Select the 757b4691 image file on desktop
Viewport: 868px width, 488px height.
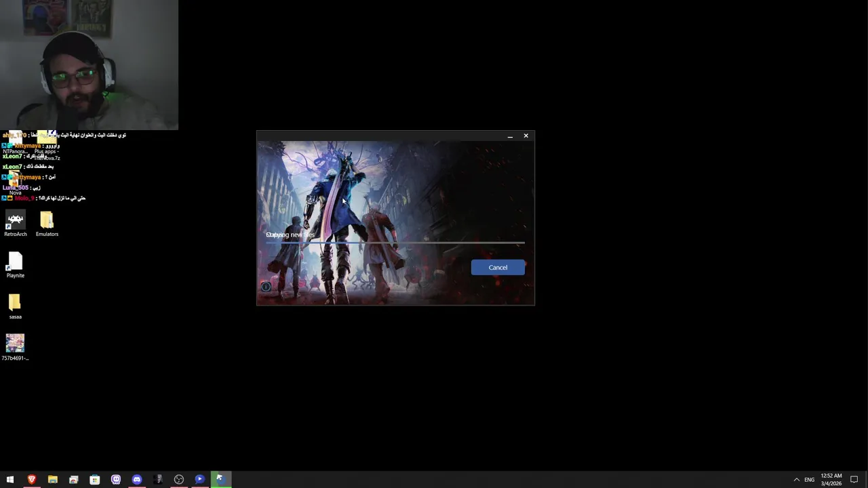(15, 348)
